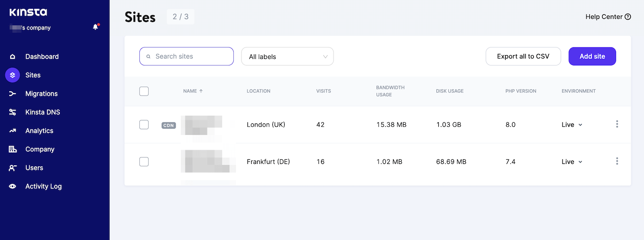Click the CDN badge on London site
The width and height of the screenshot is (644, 240).
(x=169, y=125)
